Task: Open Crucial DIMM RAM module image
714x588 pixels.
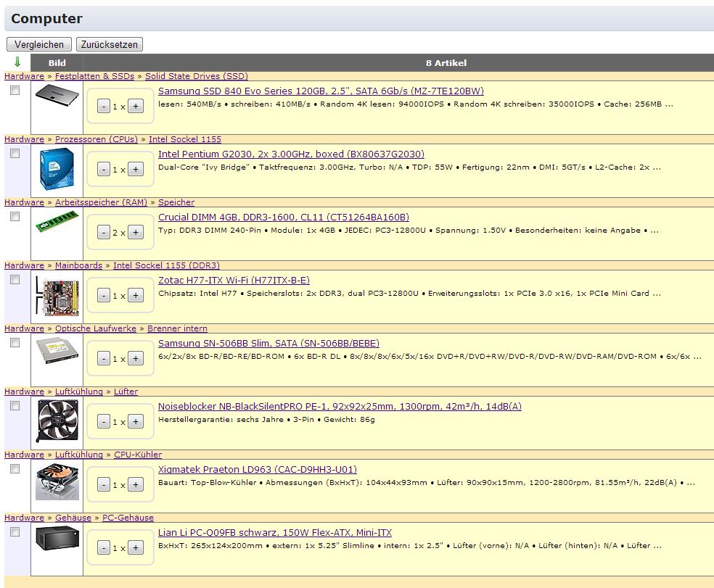Action: [57, 222]
